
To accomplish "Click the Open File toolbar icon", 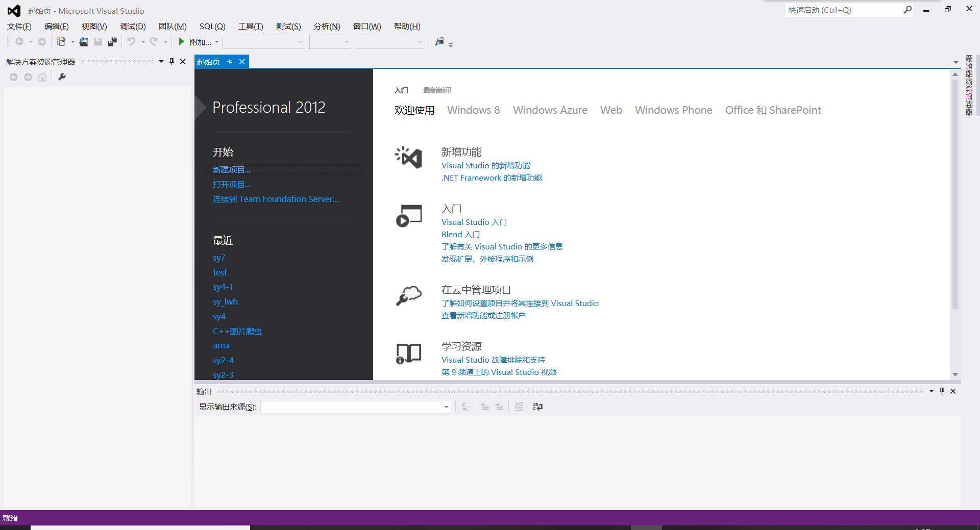I will click(x=84, y=42).
